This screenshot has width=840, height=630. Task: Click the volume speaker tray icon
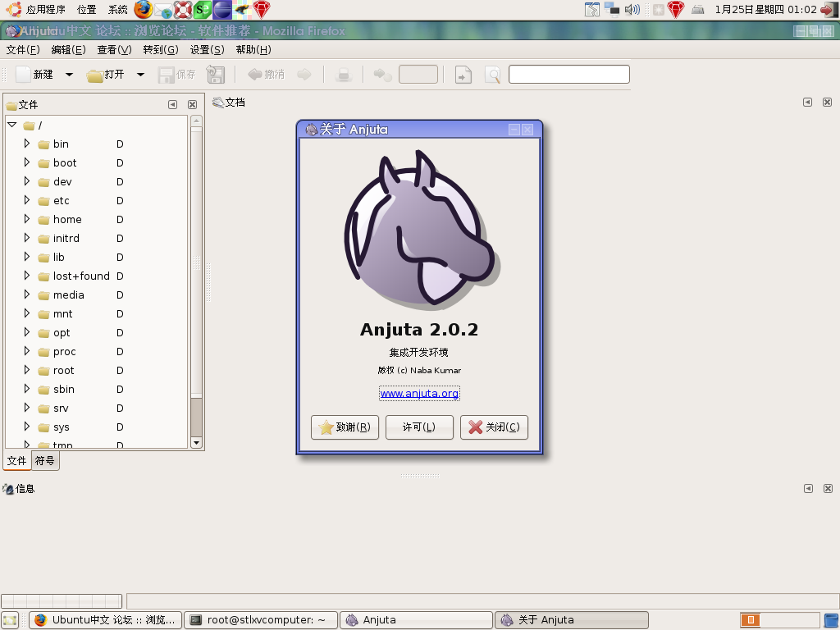coord(632,9)
